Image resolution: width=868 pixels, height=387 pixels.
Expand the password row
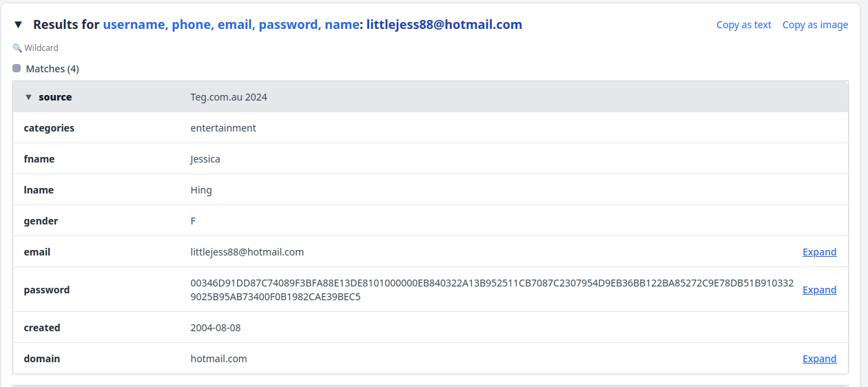click(x=819, y=290)
